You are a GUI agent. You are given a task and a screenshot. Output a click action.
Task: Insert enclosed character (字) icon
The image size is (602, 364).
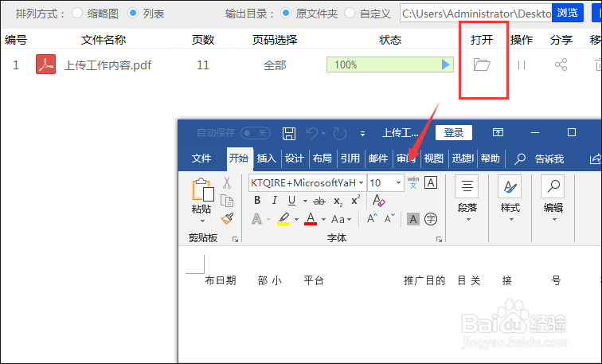(x=431, y=219)
